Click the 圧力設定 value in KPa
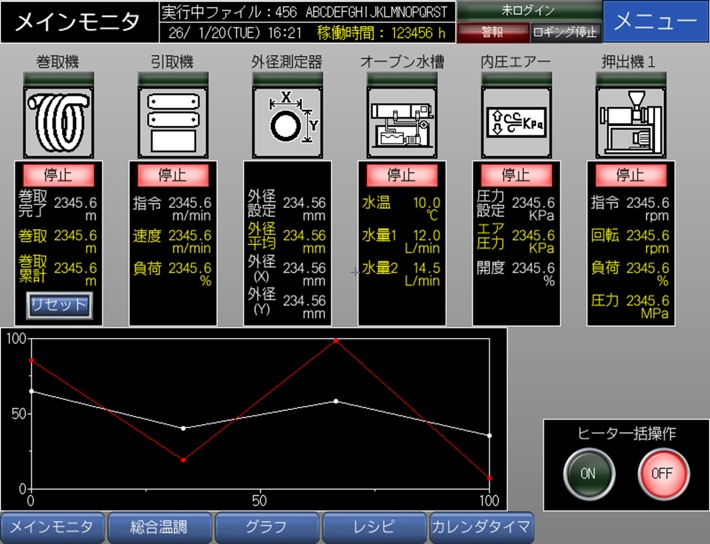 click(x=533, y=208)
